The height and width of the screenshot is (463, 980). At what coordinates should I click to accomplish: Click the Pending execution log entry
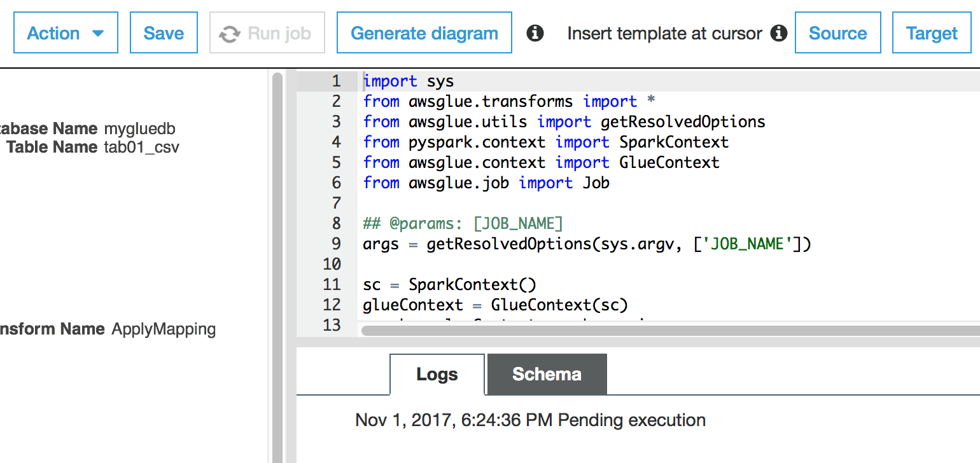(x=530, y=420)
